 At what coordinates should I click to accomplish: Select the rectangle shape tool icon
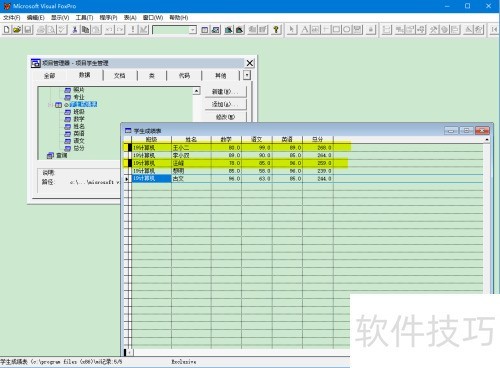(336, 30)
